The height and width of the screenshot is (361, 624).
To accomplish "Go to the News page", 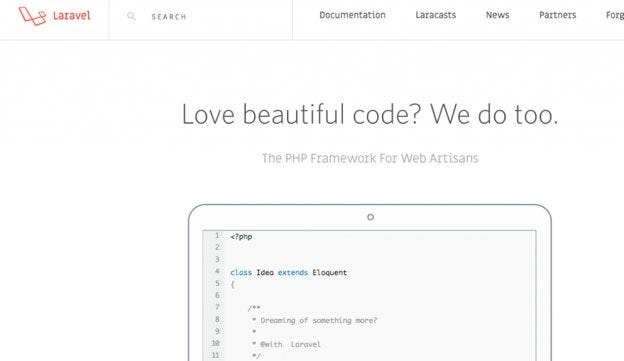I will [x=497, y=15].
